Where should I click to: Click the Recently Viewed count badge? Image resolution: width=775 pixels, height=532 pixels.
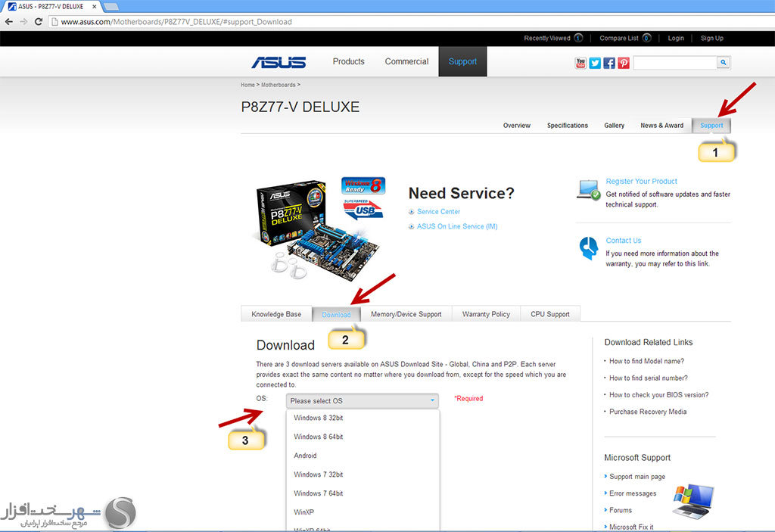coord(578,38)
